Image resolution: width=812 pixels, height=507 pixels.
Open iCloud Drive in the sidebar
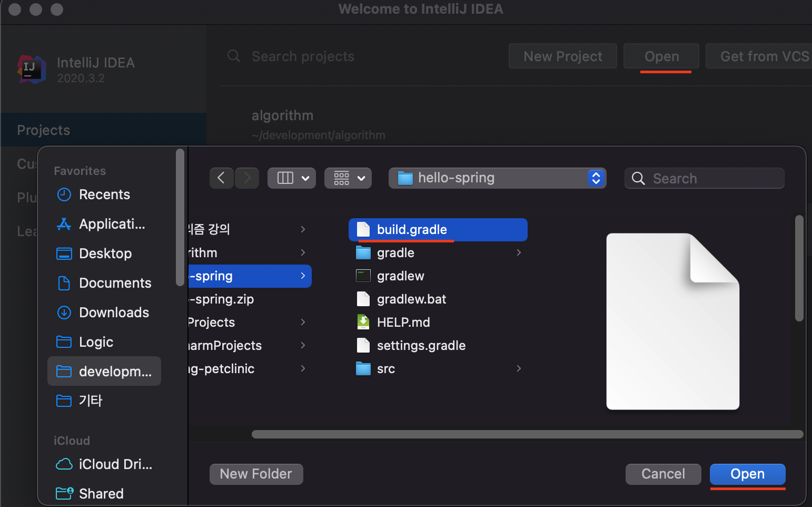104,464
